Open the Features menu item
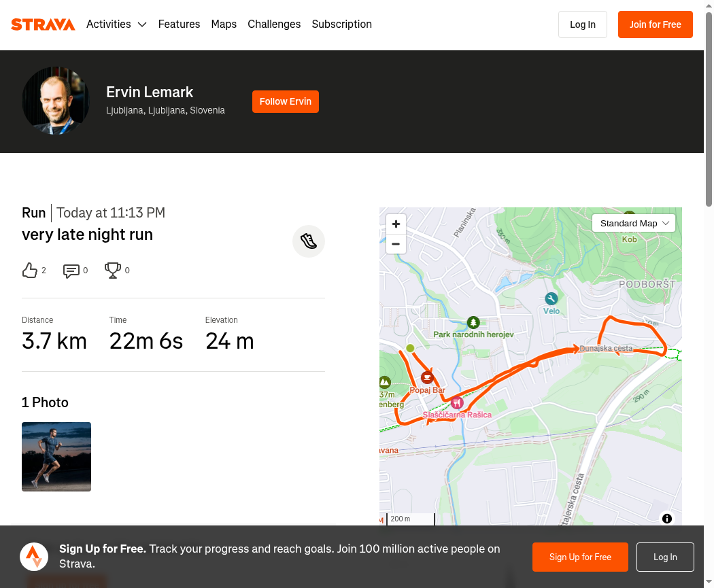 click(x=179, y=24)
